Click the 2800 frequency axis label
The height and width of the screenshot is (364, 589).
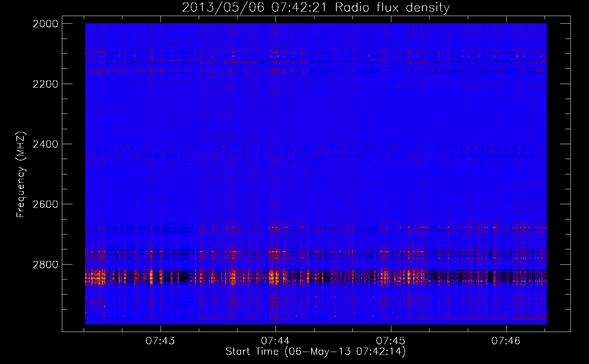pos(45,264)
